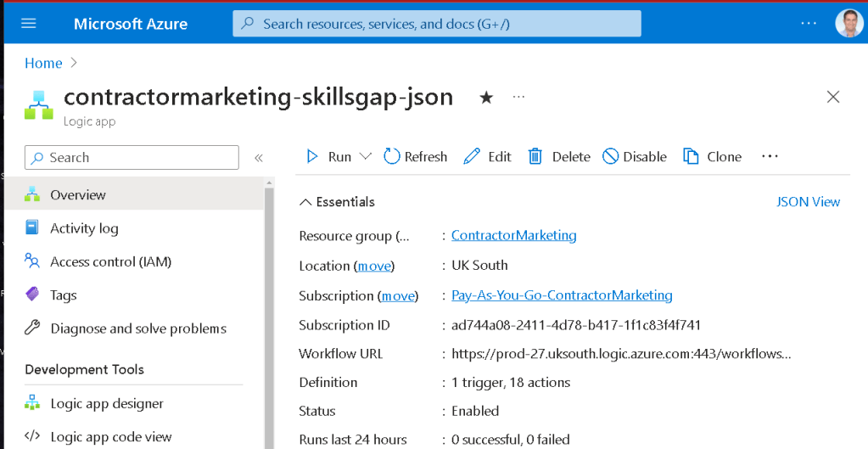This screenshot has width=868, height=449.
Task: Disable the logic app
Action: 635,157
